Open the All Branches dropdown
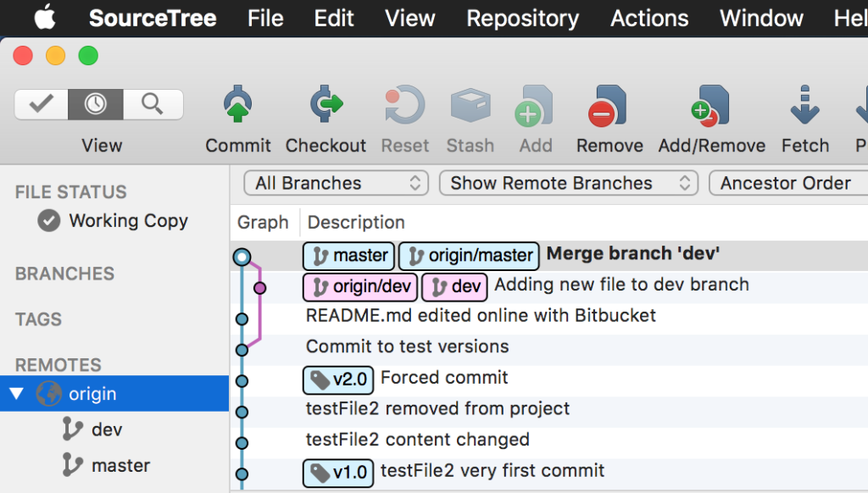Screen dimensions: 868x493 tap(335, 183)
